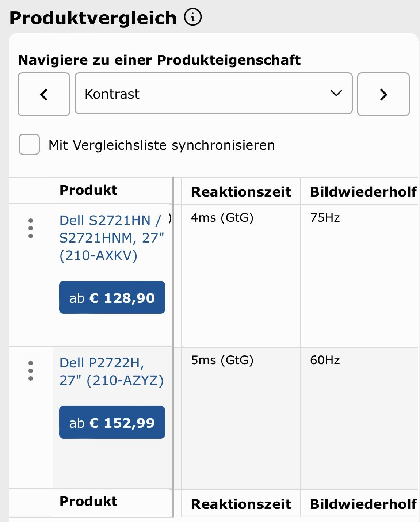Open Dell S2721HN / S2721HNM product link
Screen dimensions: 420x522
click(111, 238)
